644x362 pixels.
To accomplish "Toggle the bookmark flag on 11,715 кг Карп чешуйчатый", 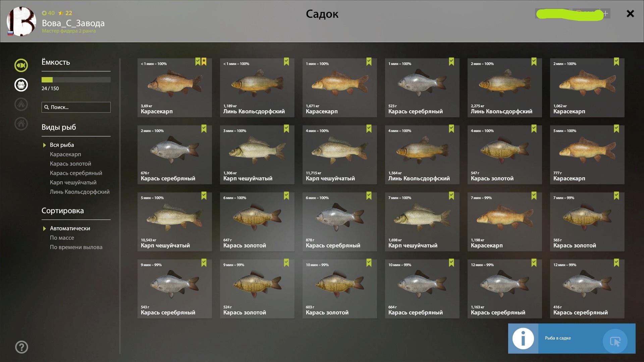I will click(x=369, y=129).
